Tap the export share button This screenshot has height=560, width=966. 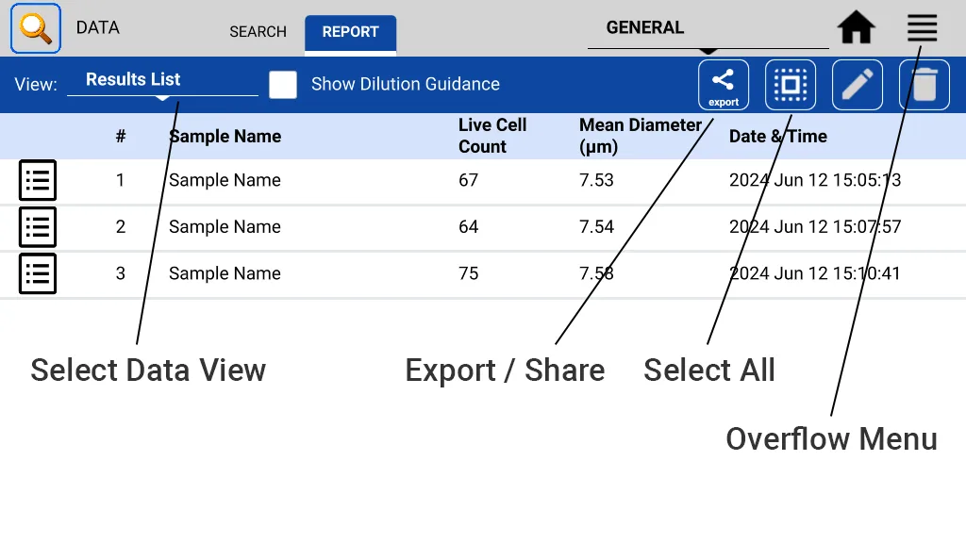724,85
